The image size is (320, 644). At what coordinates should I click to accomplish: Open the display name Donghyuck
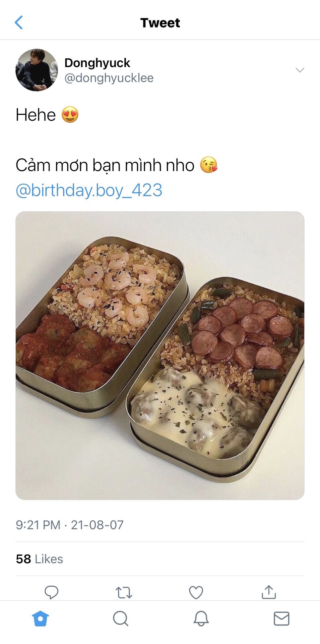click(97, 63)
